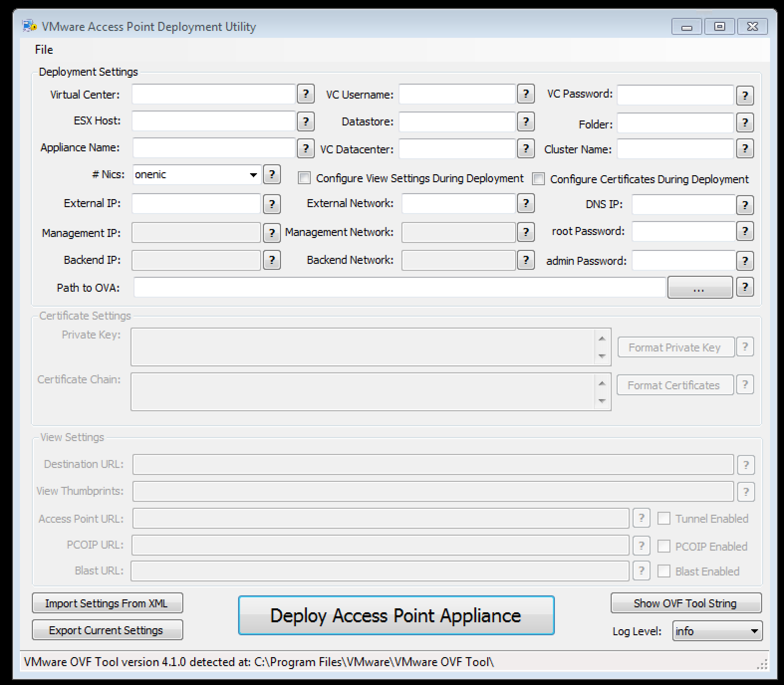Click the help icon for Path to OVA
784x685 pixels.
[x=745, y=287]
